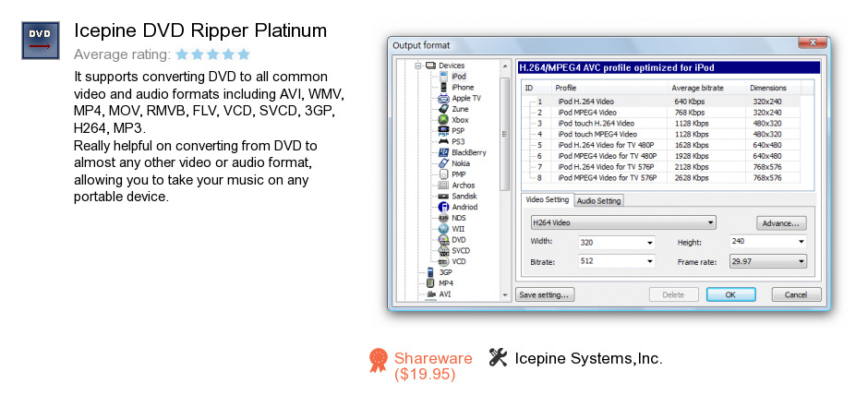868x407 pixels.
Task: Click the Average bitrate column header
Action: [x=707, y=88]
